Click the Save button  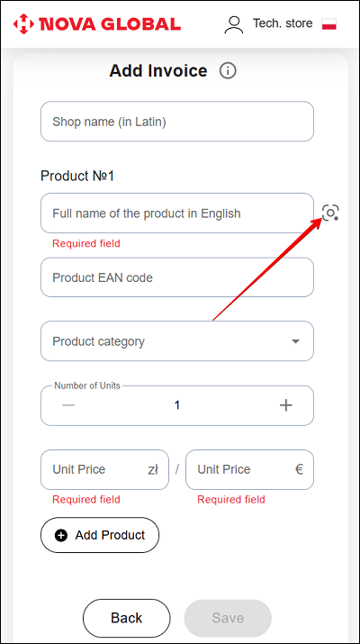[228, 618]
